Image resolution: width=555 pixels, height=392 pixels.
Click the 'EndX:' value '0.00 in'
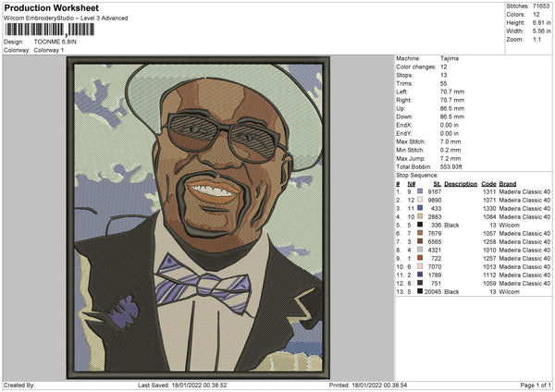point(450,125)
